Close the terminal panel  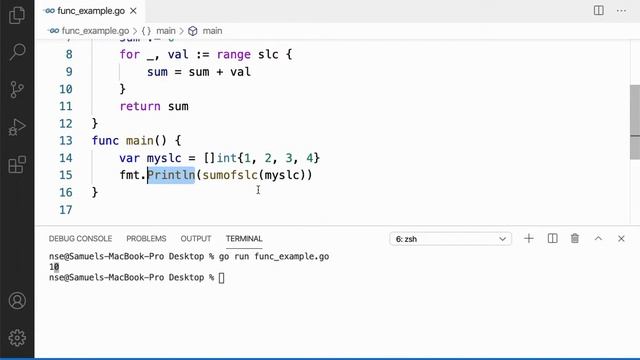click(x=621, y=238)
